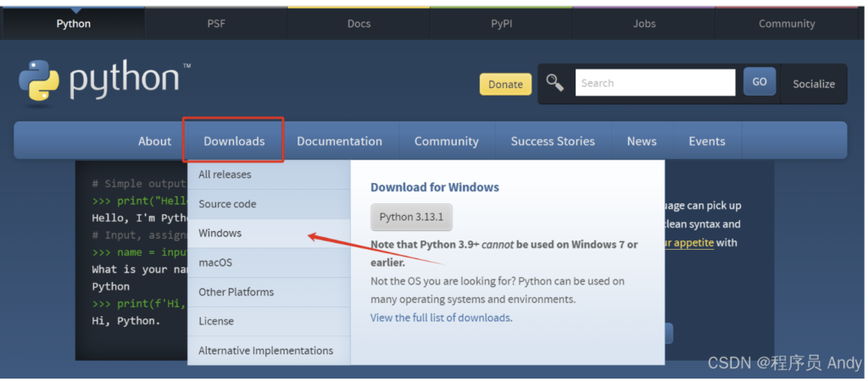This screenshot has width=868, height=381.
Task: Choose Alternative Implementations menu entry
Action: pyautogui.click(x=265, y=351)
